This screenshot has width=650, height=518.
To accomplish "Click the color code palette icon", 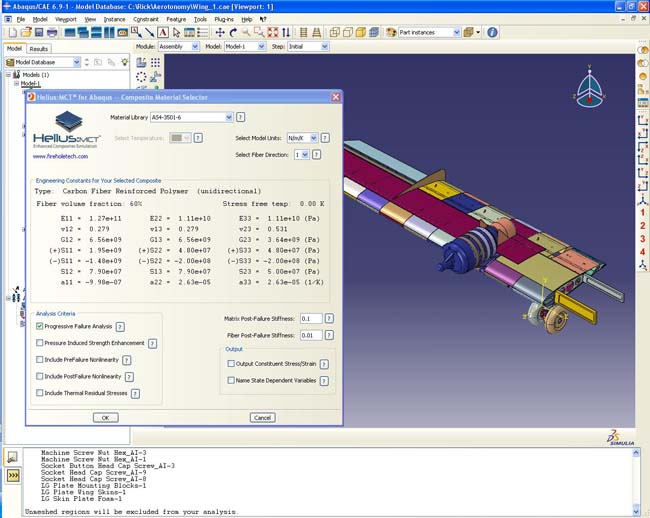I will (x=390, y=32).
